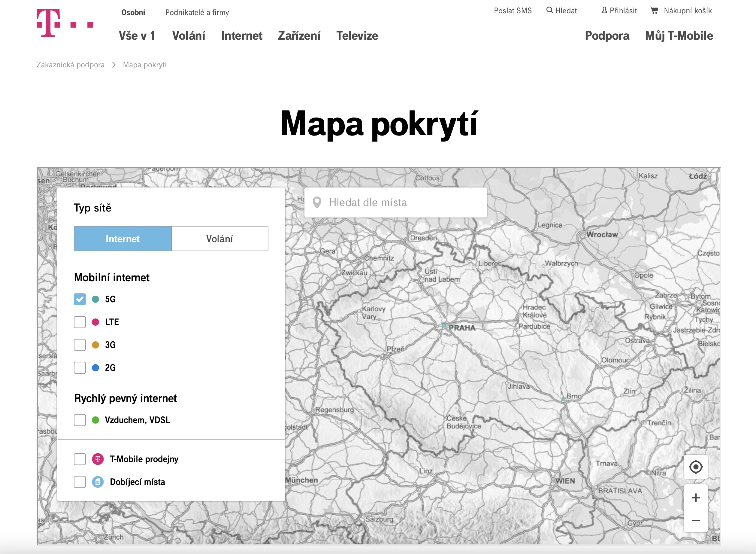Enable the T-Mobile prodejny checkbox
756x554 pixels.
(x=80, y=459)
